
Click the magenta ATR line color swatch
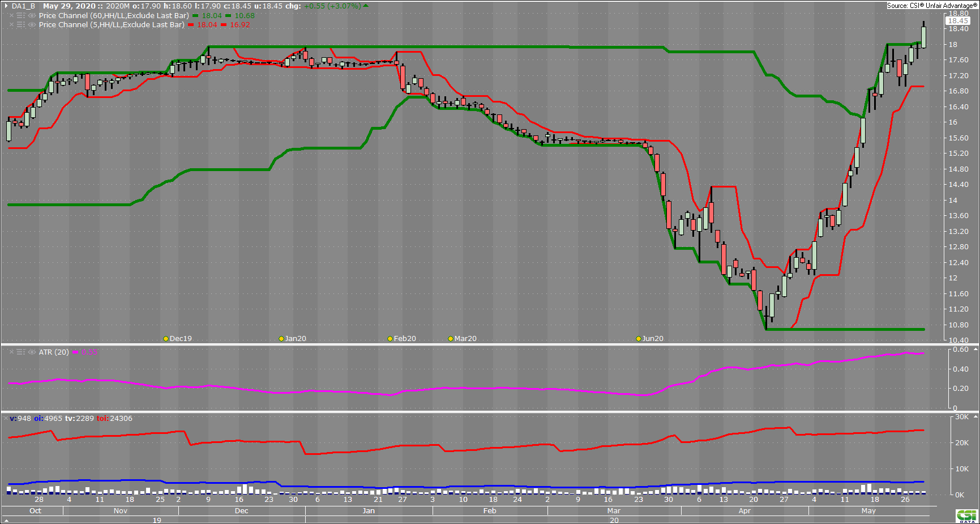tap(75, 352)
